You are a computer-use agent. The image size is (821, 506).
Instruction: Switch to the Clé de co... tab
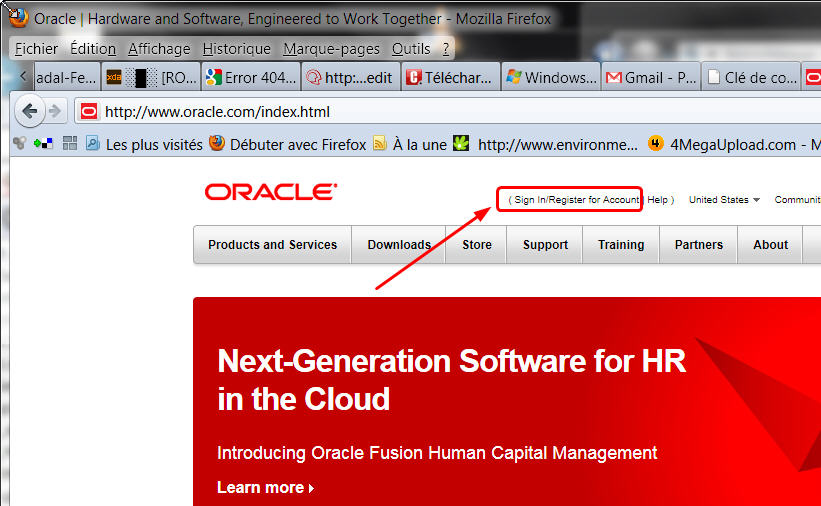pyautogui.click(x=751, y=77)
